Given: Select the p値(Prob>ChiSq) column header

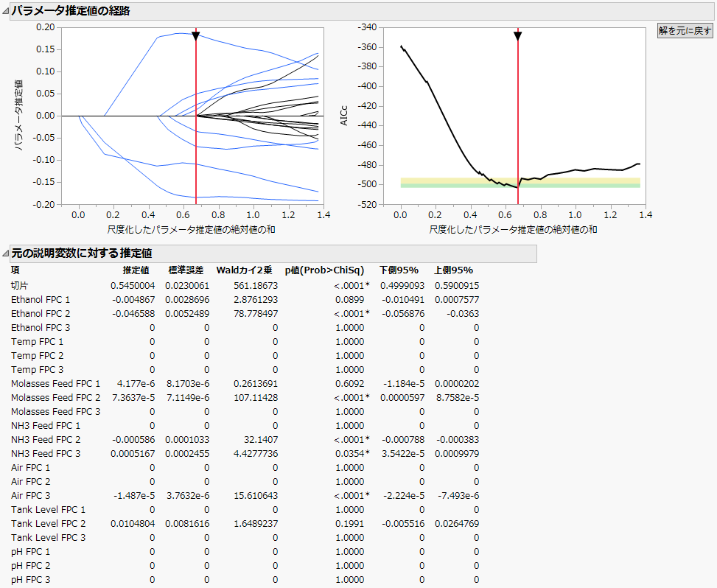Looking at the screenshot, I should pyautogui.click(x=324, y=270).
